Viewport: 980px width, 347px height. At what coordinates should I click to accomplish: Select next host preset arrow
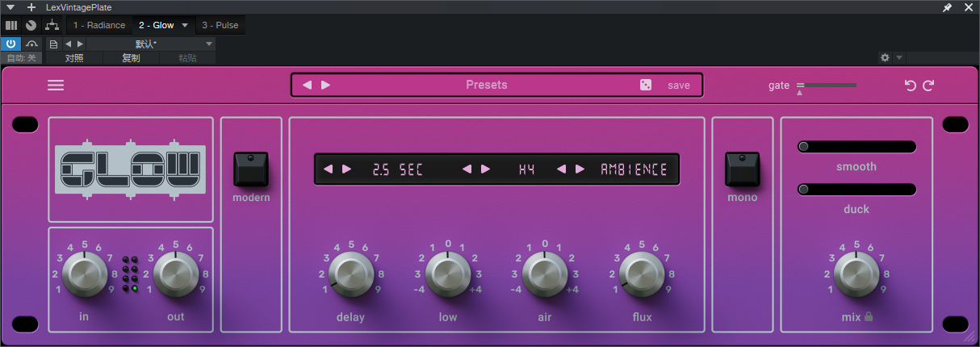(x=79, y=44)
